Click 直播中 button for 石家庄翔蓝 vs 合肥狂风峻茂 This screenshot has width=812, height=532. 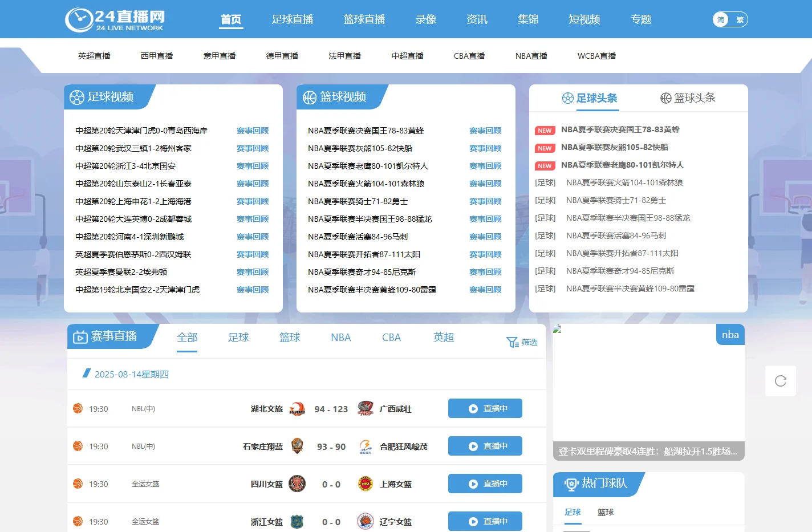tap(485, 446)
